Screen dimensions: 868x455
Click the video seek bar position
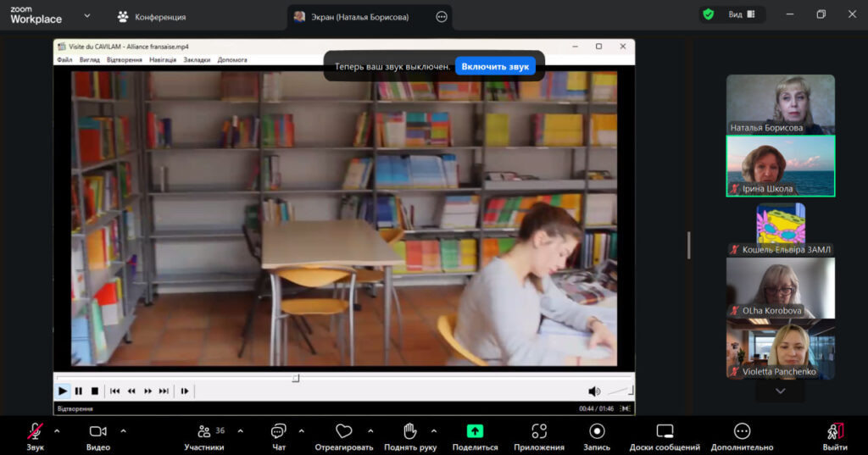coord(296,378)
